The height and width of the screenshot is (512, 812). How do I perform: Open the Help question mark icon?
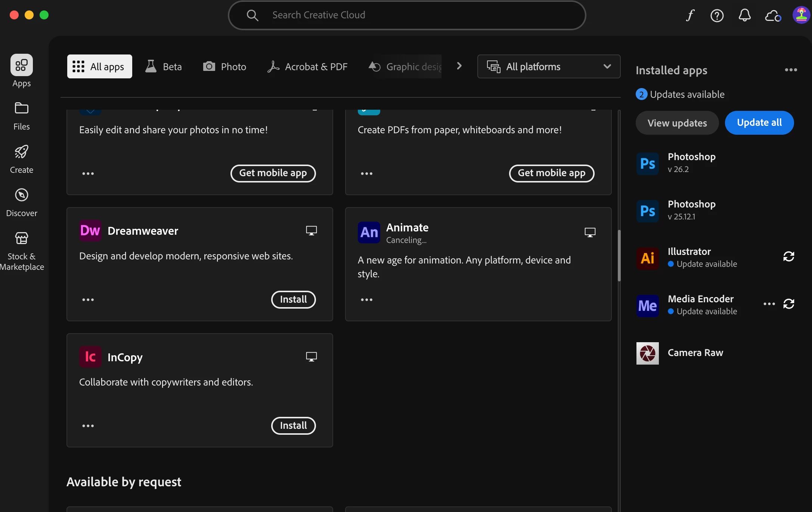717,15
